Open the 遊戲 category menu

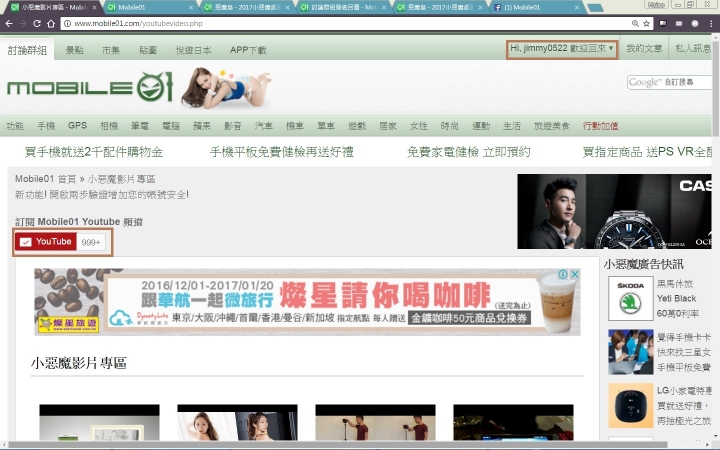point(357,126)
